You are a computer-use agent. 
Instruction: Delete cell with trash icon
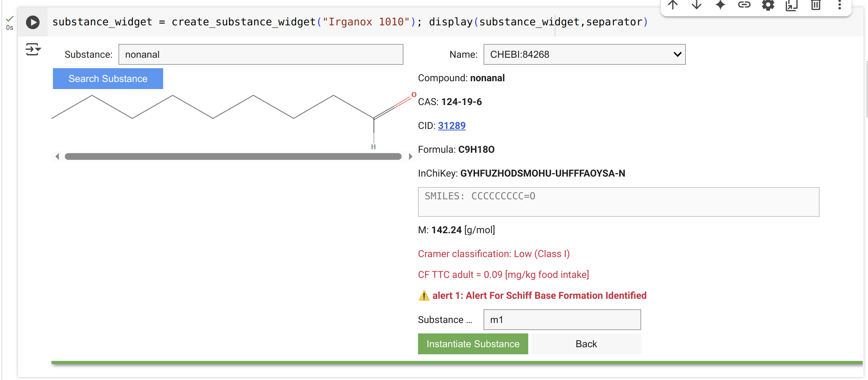816,5
